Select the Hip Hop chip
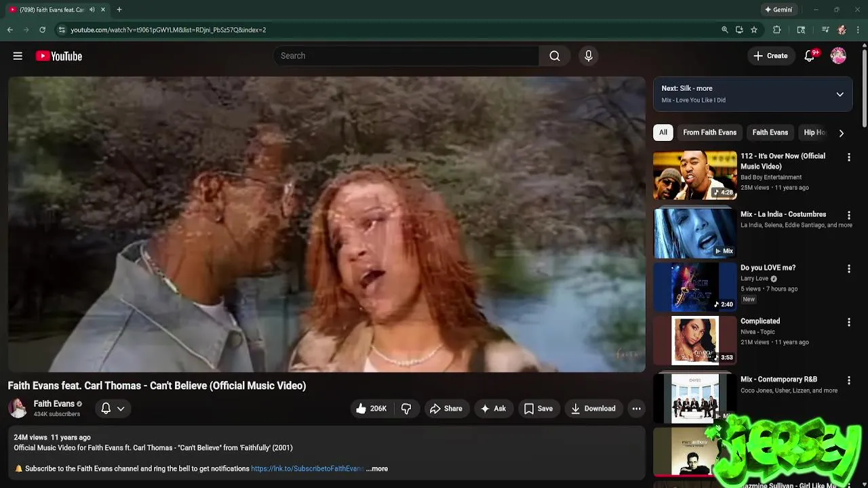 814,133
